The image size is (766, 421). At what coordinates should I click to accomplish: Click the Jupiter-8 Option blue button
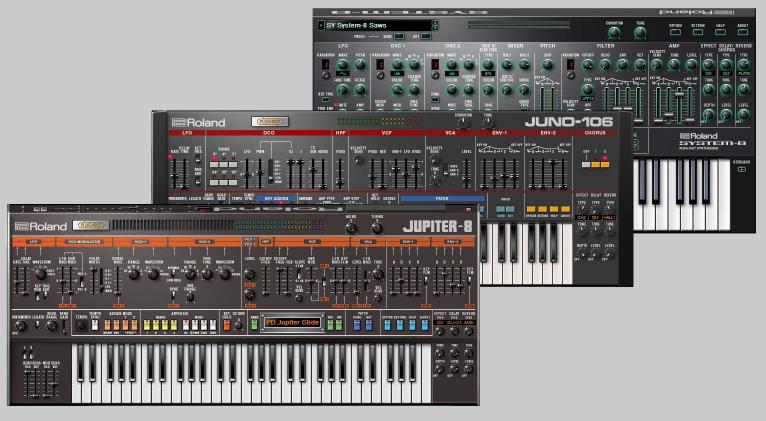click(x=387, y=325)
